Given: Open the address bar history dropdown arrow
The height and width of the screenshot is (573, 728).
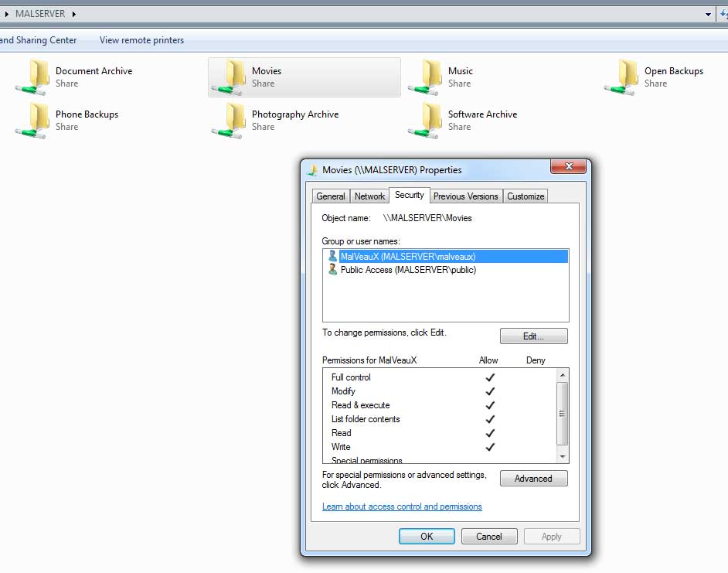Looking at the screenshot, I should click(x=708, y=15).
